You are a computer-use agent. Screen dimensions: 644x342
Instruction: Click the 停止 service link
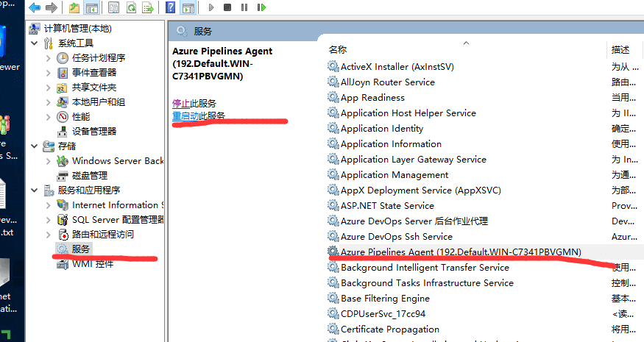tap(180, 103)
